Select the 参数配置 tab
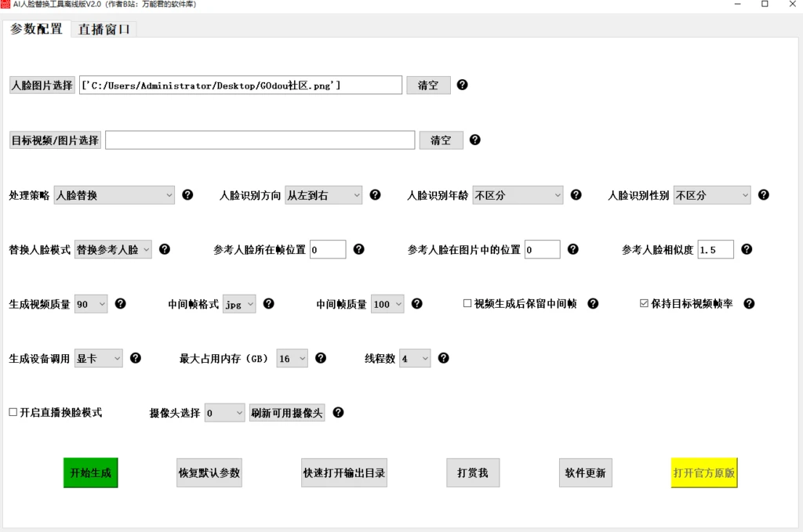The width and height of the screenshot is (803, 532). (x=35, y=28)
